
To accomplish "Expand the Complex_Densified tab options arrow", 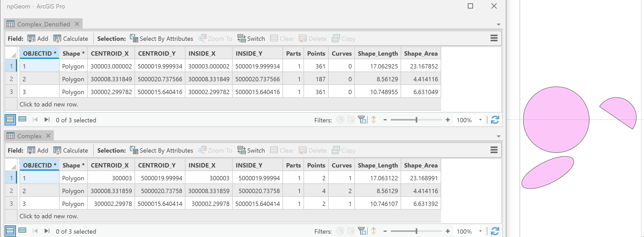I will (x=498, y=24).
